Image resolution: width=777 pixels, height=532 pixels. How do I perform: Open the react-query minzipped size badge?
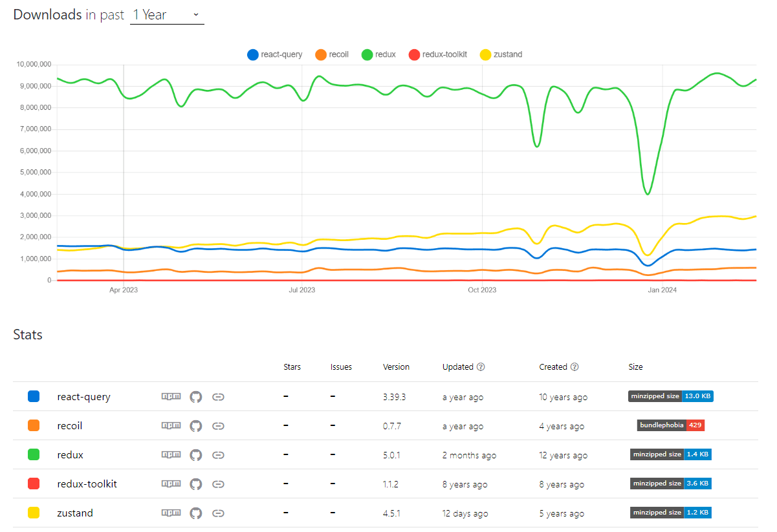coord(670,396)
